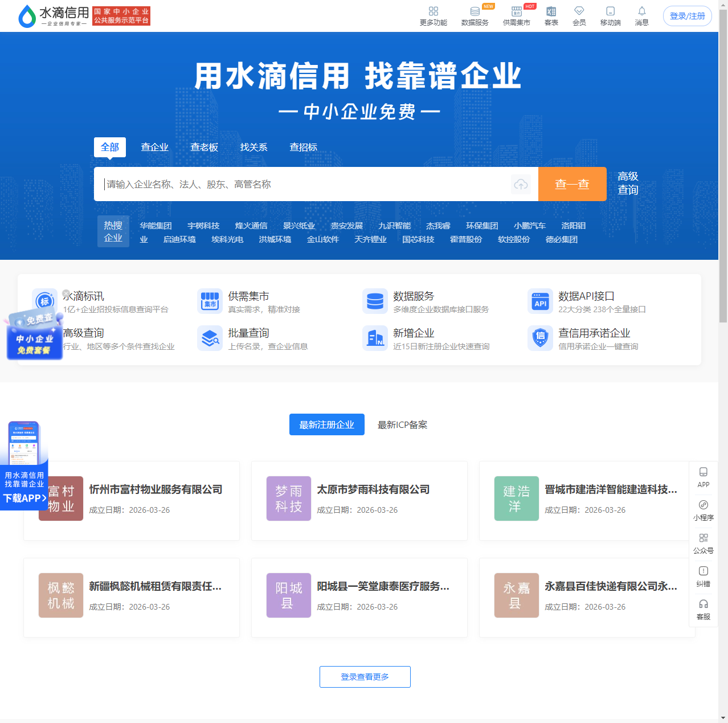
Task: Click the upload icon inside the search bar
Action: [521, 184]
